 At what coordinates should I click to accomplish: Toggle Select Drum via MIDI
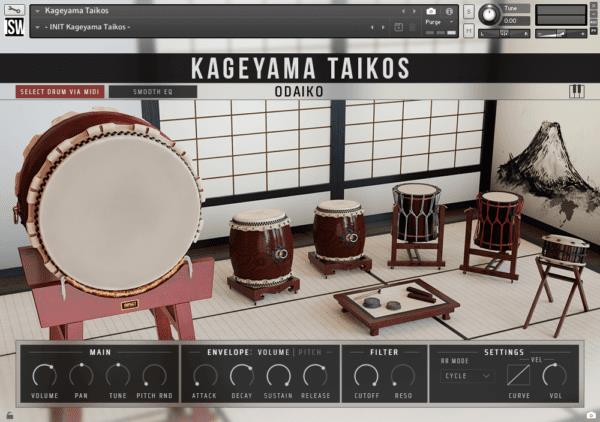(x=59, y=92)
